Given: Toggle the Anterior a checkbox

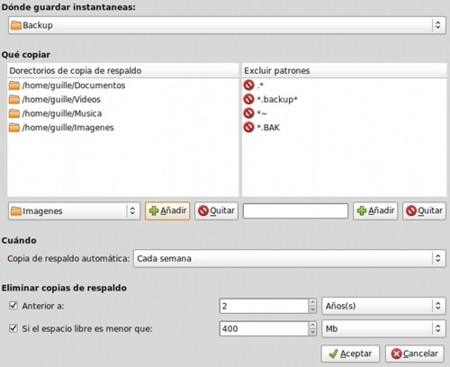Looking at the screenshot, I should pyautogui.click(x=13, y=305).
